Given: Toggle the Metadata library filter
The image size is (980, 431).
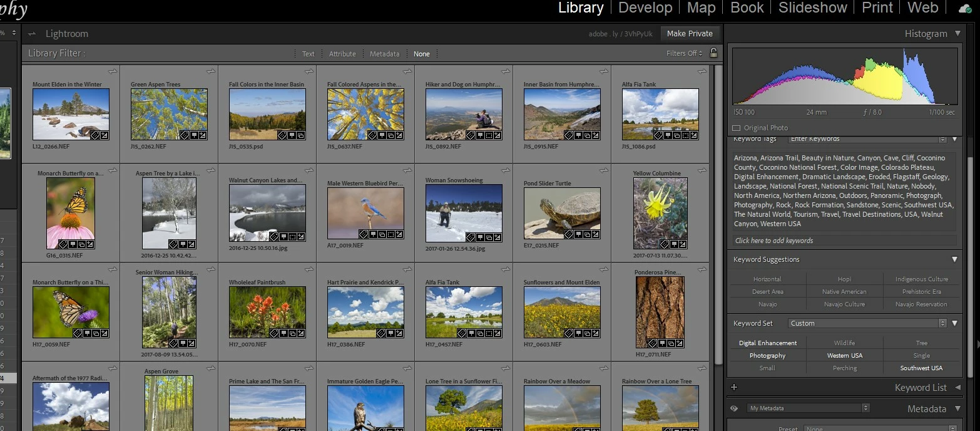Looking at the screenshot, I should (x=384, y=54).
